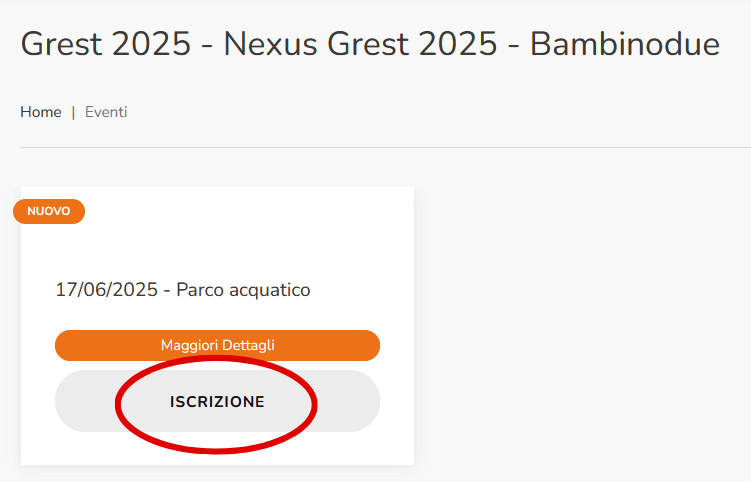Click the date 17/06/2025 in the card
Image resolution: width=751 pixels, height=482 pixels.
coord(107,290)
